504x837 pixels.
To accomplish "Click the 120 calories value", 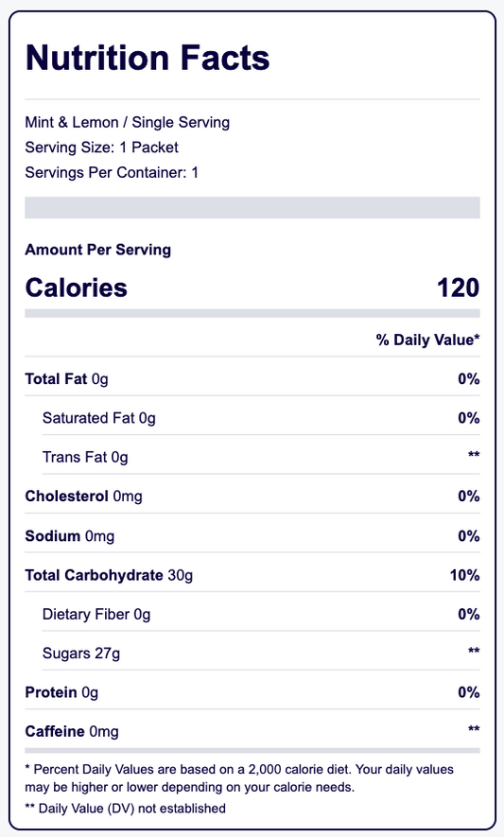I will pos(458,288).
